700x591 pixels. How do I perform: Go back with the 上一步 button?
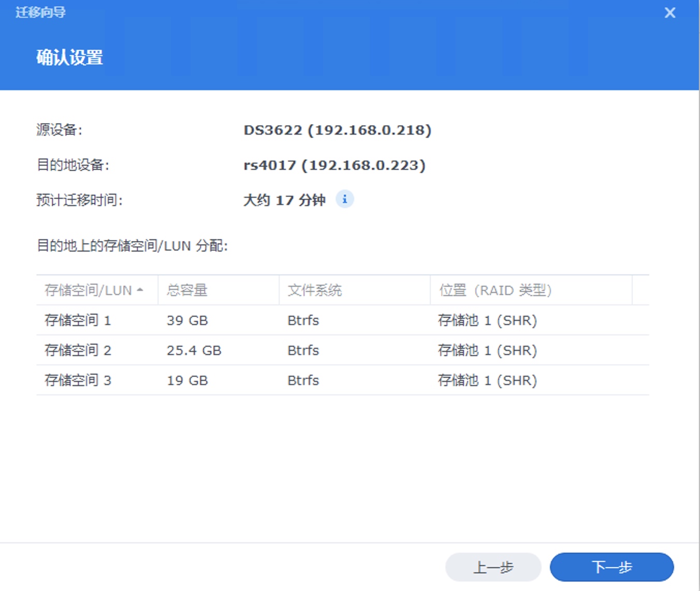493,567
